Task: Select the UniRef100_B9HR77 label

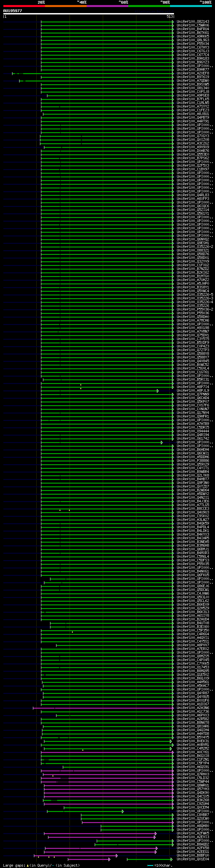Action: pos(193,70)
